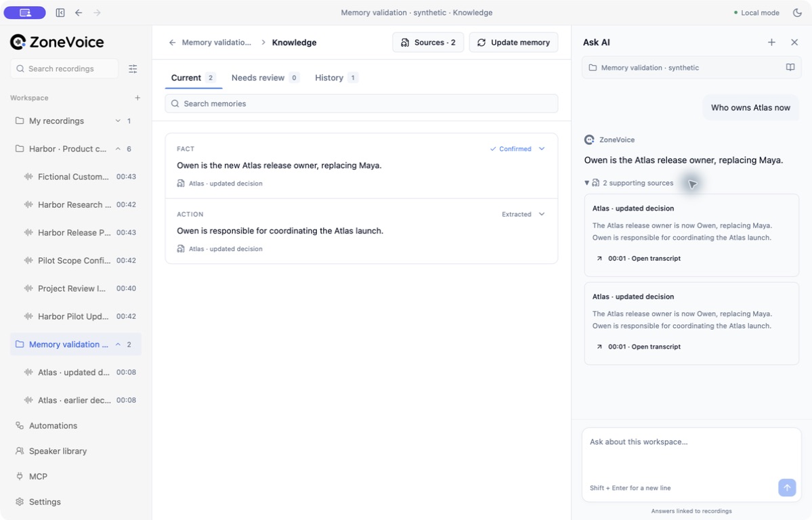Open the recording search filter options

[x=133, y=68]
